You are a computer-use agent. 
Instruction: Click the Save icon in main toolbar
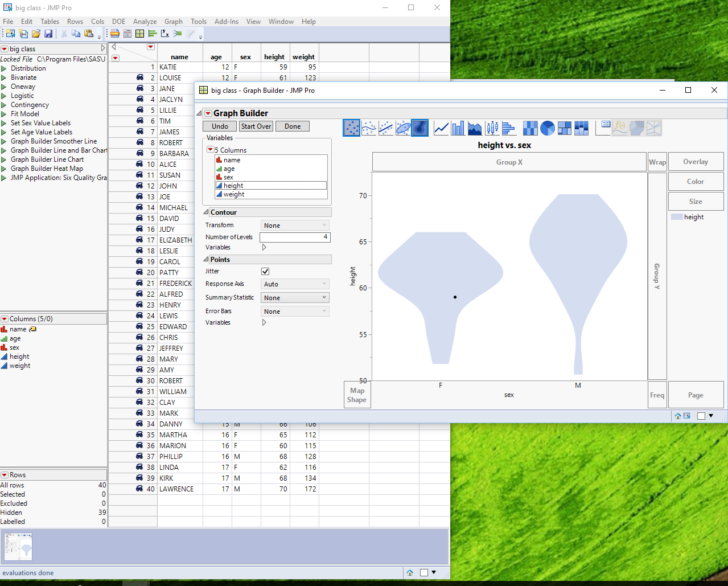(48, 34)
